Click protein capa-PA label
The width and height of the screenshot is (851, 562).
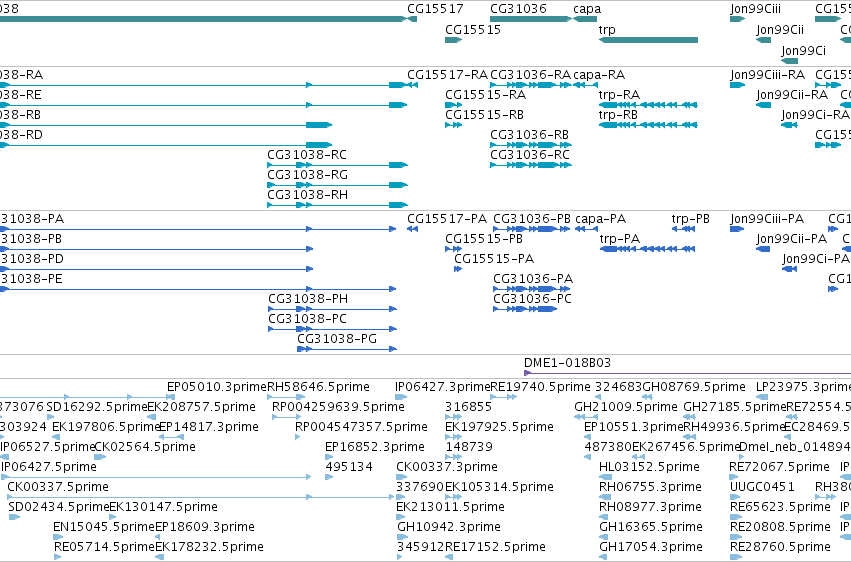point(601,219)
